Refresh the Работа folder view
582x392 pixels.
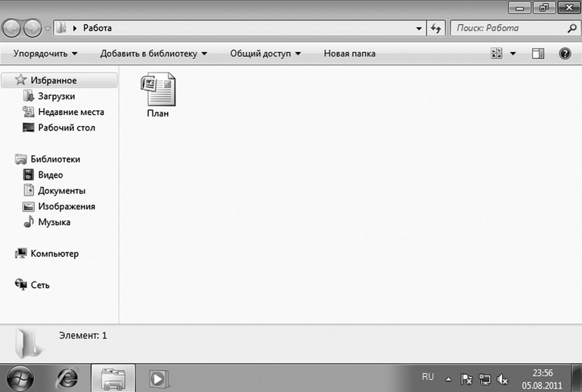pyautogui.click(x=436, y=28)
